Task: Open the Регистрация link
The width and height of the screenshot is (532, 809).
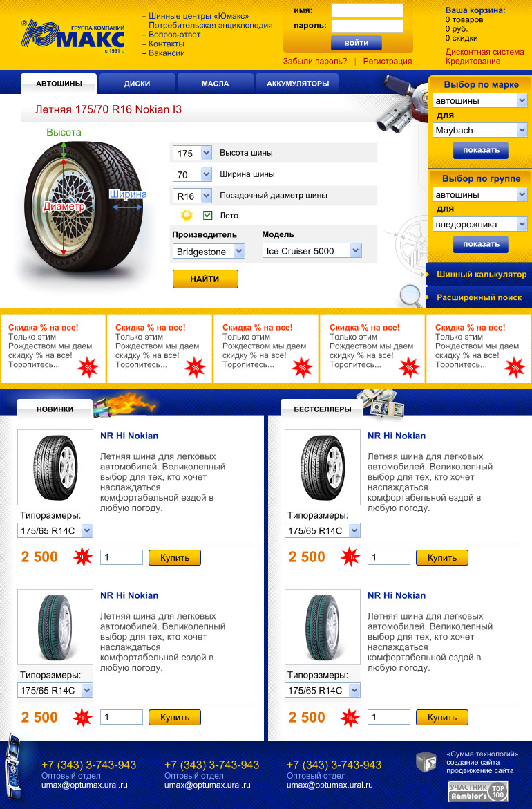Action: 387,61
